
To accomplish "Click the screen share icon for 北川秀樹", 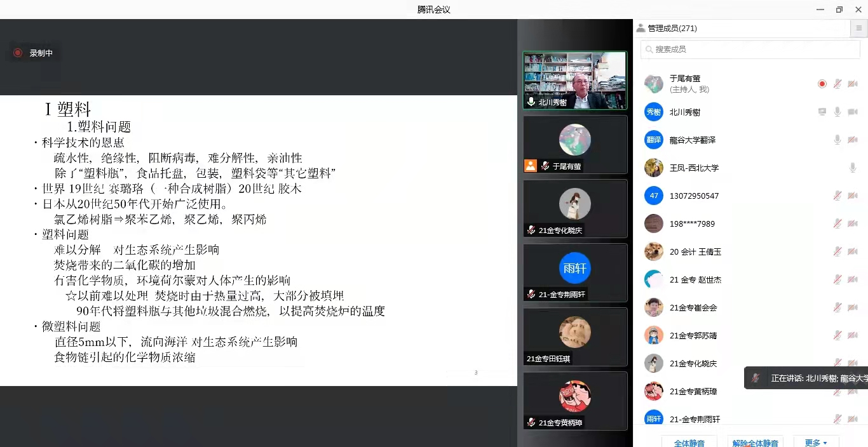I will [822, 112].
